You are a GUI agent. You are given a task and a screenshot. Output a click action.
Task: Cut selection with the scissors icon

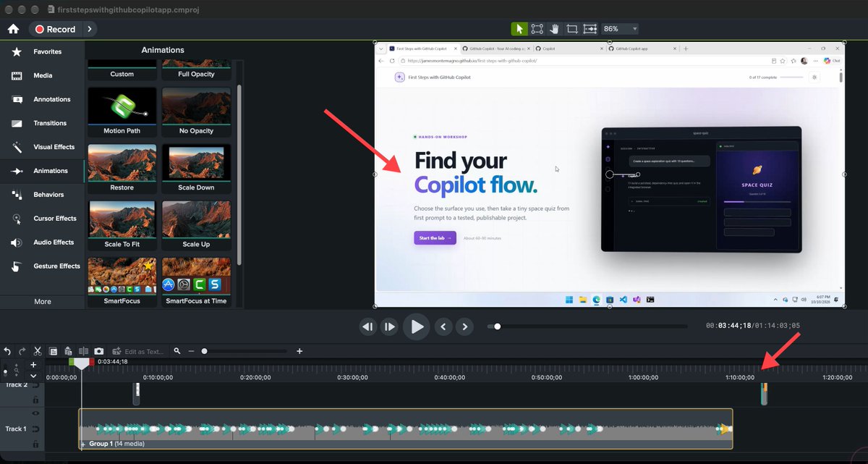[38, 351]
